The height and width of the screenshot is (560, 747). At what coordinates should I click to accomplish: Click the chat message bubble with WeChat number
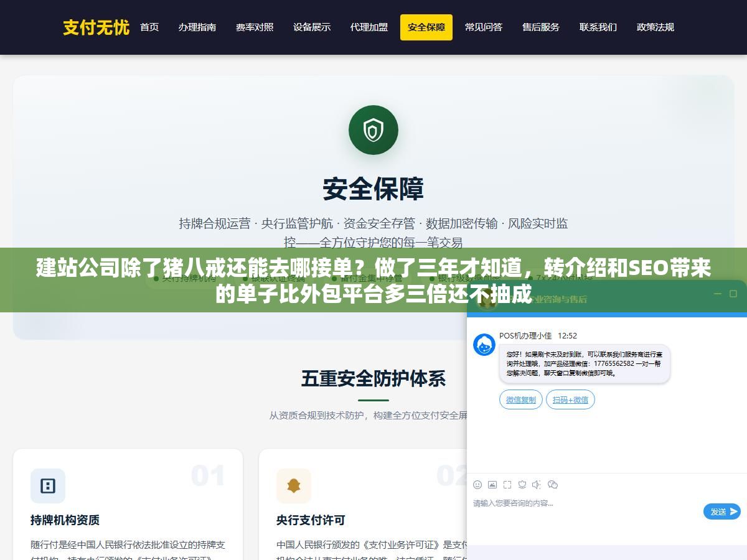pos(585,363)
